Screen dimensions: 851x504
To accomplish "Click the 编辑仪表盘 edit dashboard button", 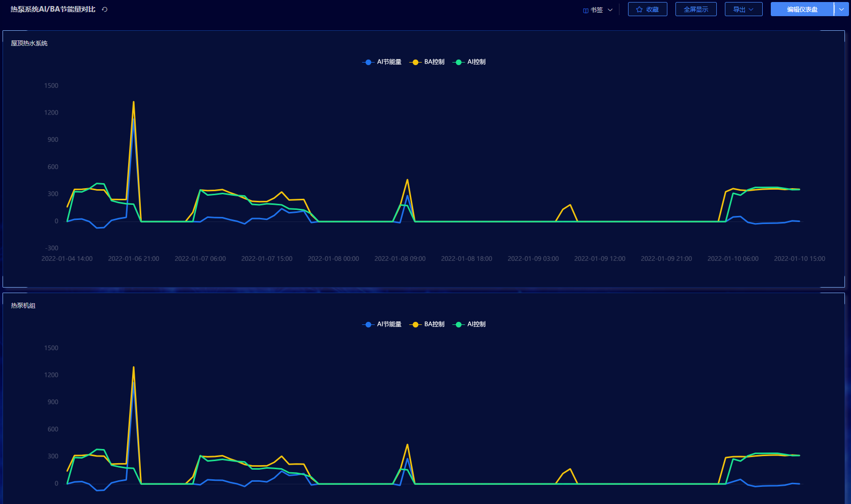I will 802,10.
